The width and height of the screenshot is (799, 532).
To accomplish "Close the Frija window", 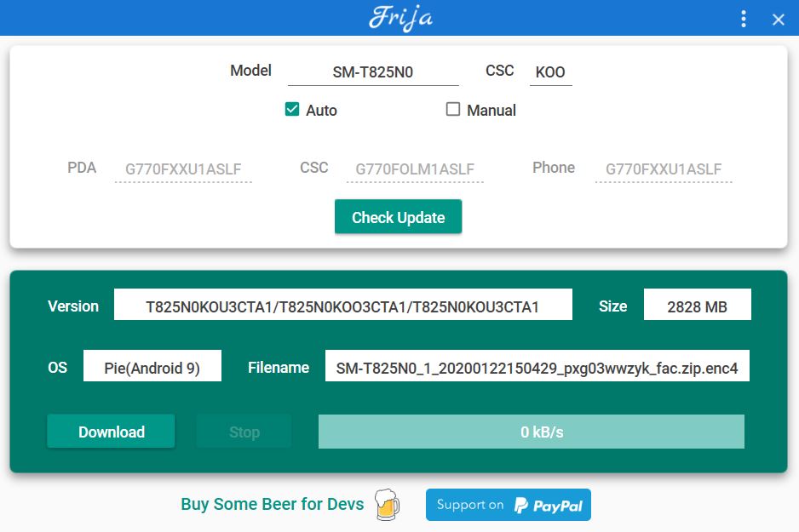I will pos(778,20).
